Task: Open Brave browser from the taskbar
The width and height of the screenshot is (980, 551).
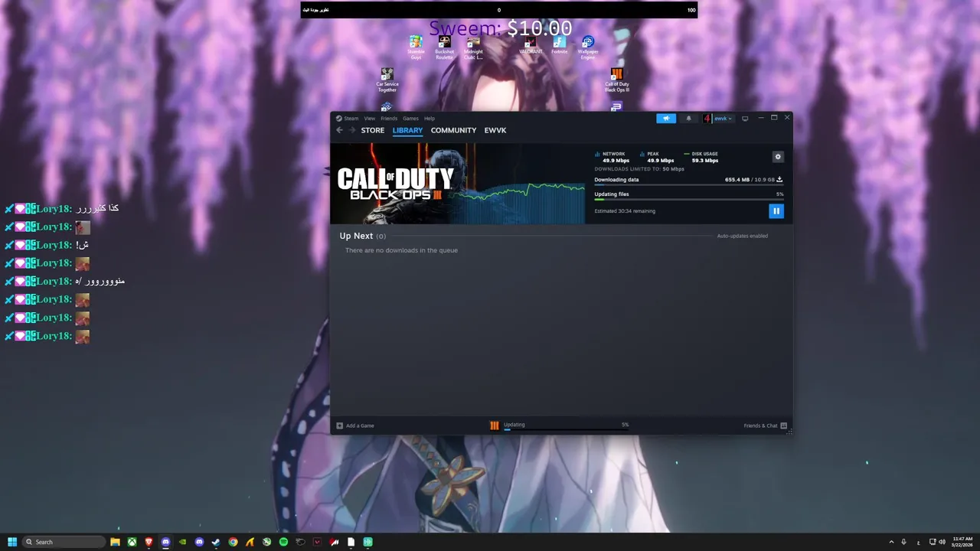Action: click(149, 542)
